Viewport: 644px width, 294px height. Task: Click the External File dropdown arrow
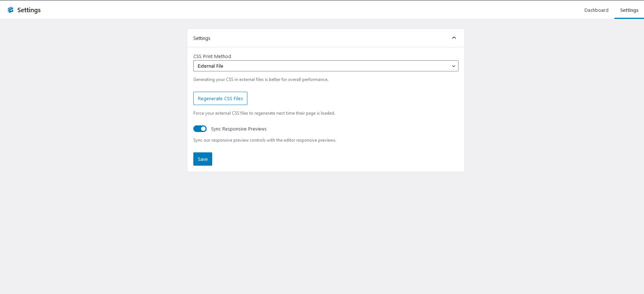pos(454,66)
